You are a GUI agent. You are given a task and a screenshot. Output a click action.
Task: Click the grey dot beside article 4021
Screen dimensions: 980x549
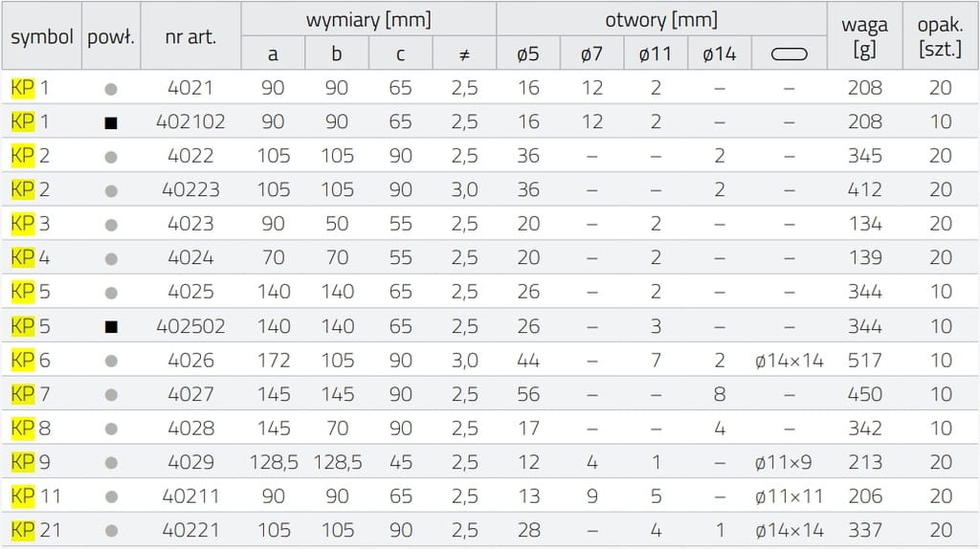pos(111,89)
